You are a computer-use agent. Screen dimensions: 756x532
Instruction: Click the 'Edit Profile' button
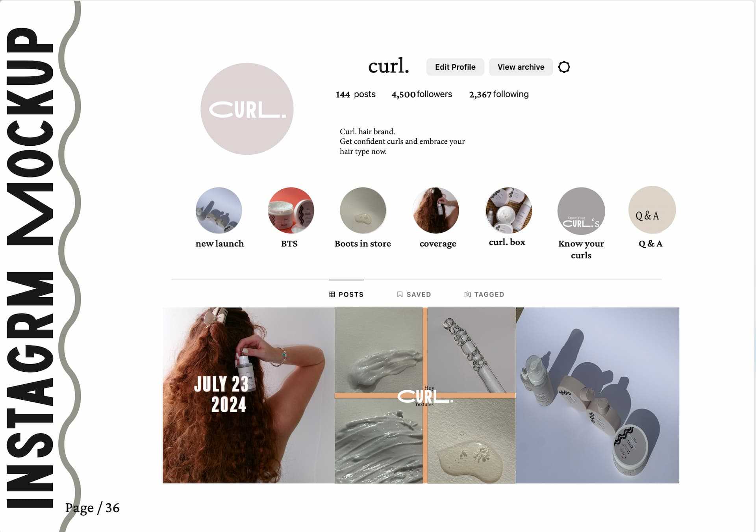pyautogui.click(x=455, y=66)
